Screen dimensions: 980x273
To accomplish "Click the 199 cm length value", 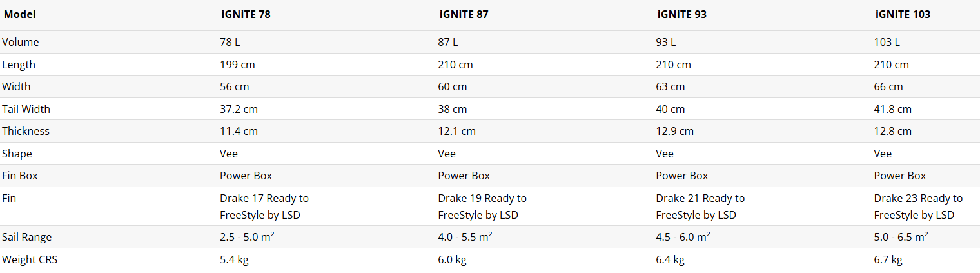I will (238, 65).
